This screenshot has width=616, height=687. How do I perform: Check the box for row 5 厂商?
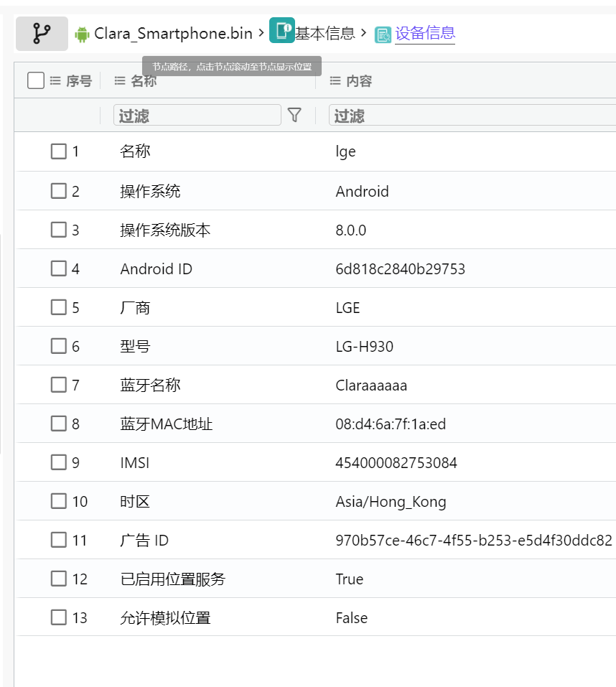[x=59, y=307]
